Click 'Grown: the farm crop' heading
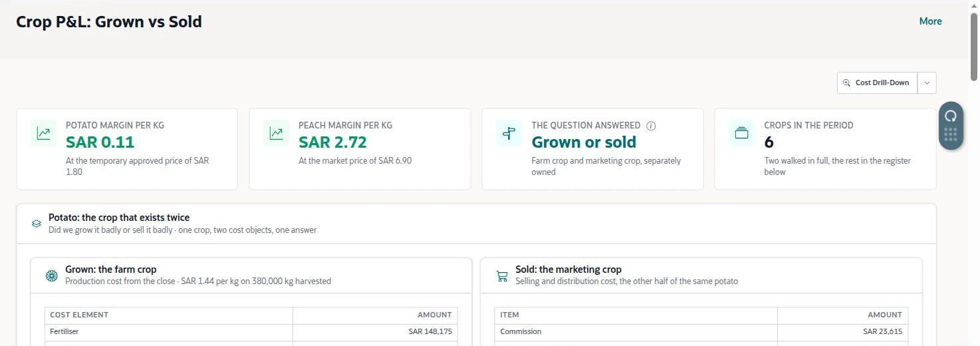Screen dimensions: 980x346 [x=111, y=269]
